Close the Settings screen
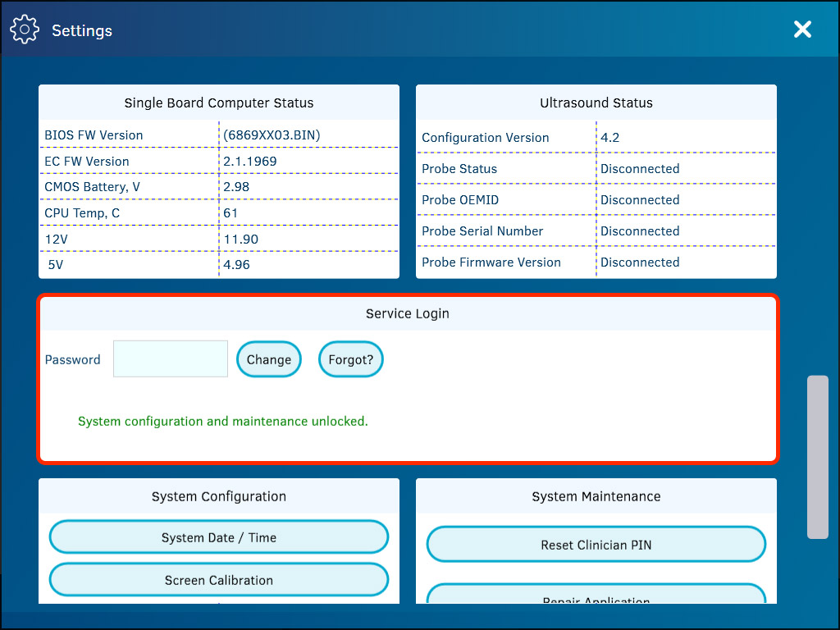Screen dimensions: 840x630 click(x=802, y=30)
